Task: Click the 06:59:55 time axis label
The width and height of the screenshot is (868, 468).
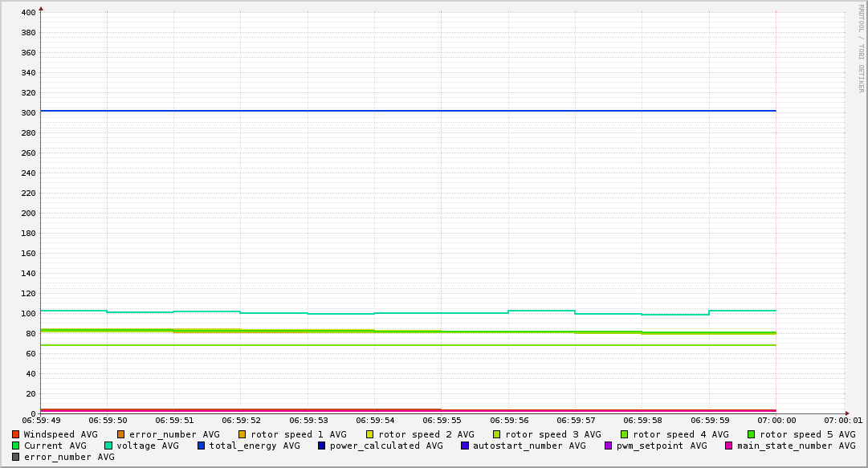Action: click(441, 420)
